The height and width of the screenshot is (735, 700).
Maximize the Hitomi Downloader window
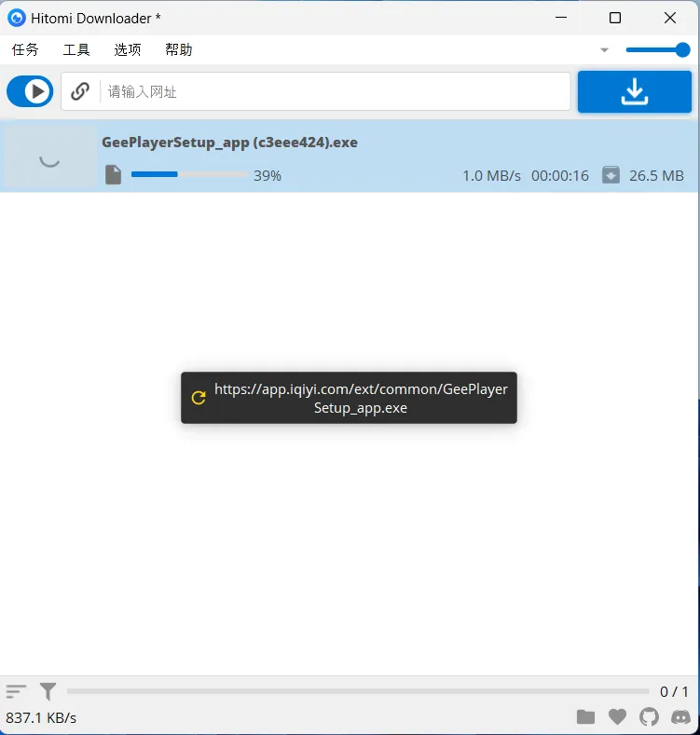615,18
